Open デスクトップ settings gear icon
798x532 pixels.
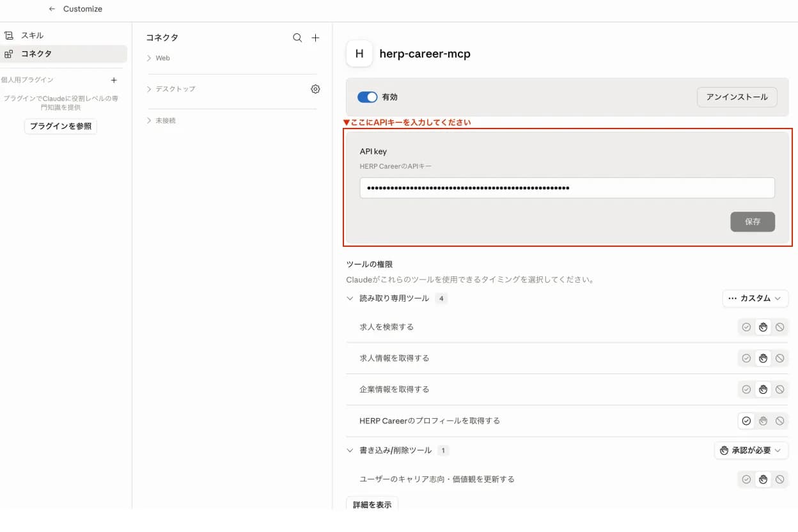(x=315, y=89)
